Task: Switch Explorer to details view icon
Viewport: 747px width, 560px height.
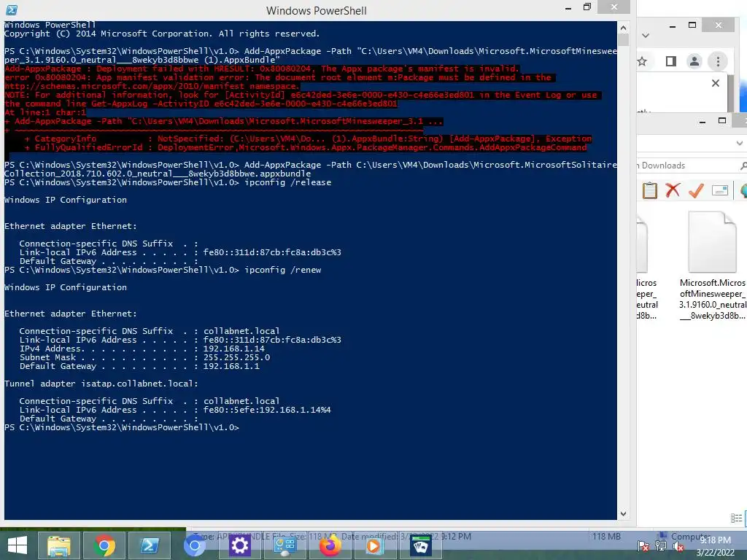Action: tap(736, 518)
